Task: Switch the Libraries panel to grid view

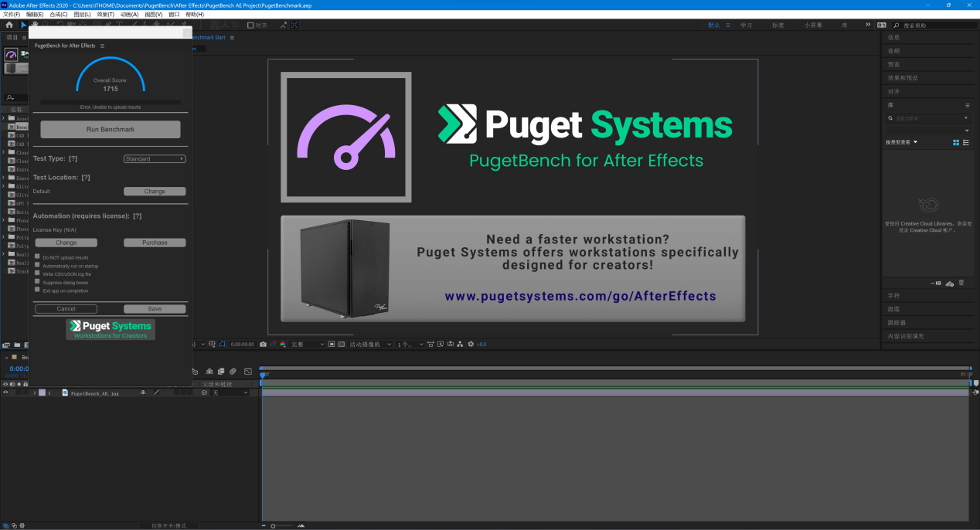Action: click(x=956, y=142)
